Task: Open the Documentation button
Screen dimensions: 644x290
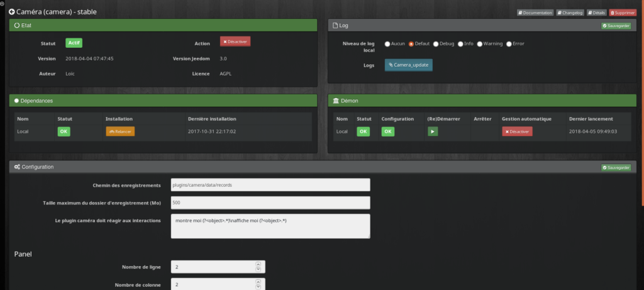Action: 535,13
